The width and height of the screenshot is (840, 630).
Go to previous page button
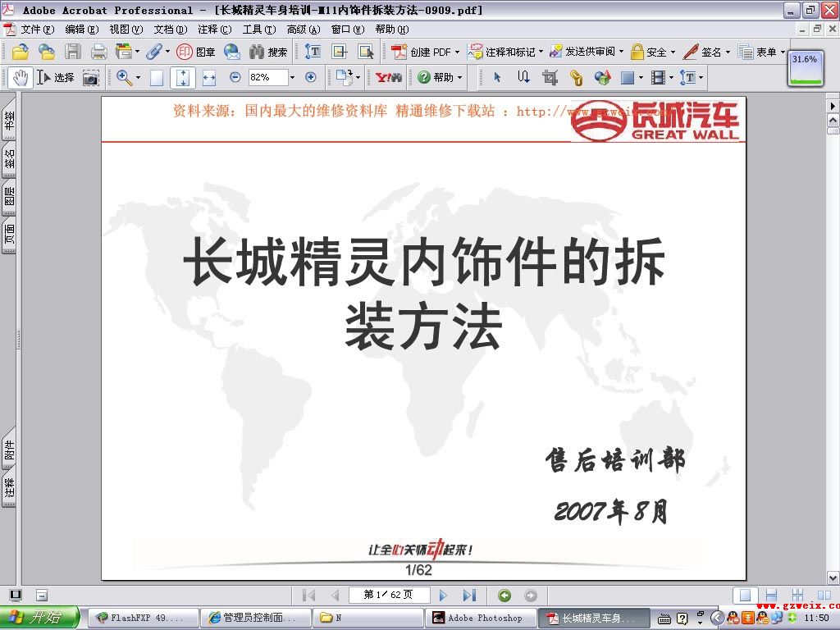tap(336, 596)
